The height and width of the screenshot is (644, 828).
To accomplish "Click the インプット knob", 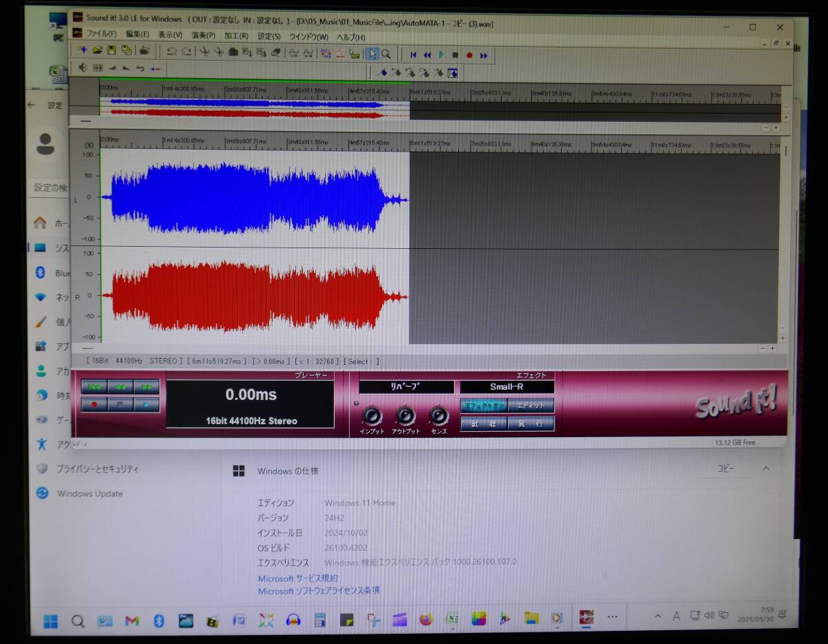I will (372, 416).
